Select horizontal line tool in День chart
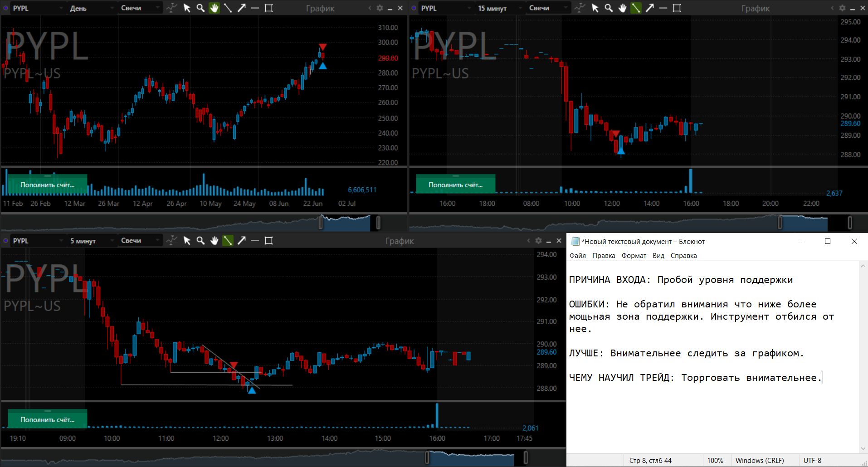The image size is (868, 467). coord(255,8)
